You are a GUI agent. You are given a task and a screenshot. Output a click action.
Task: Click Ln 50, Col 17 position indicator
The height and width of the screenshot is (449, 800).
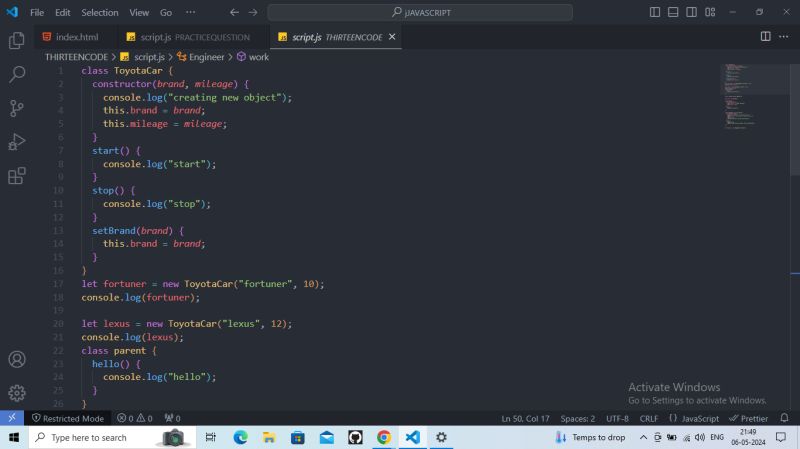[525, 418]
